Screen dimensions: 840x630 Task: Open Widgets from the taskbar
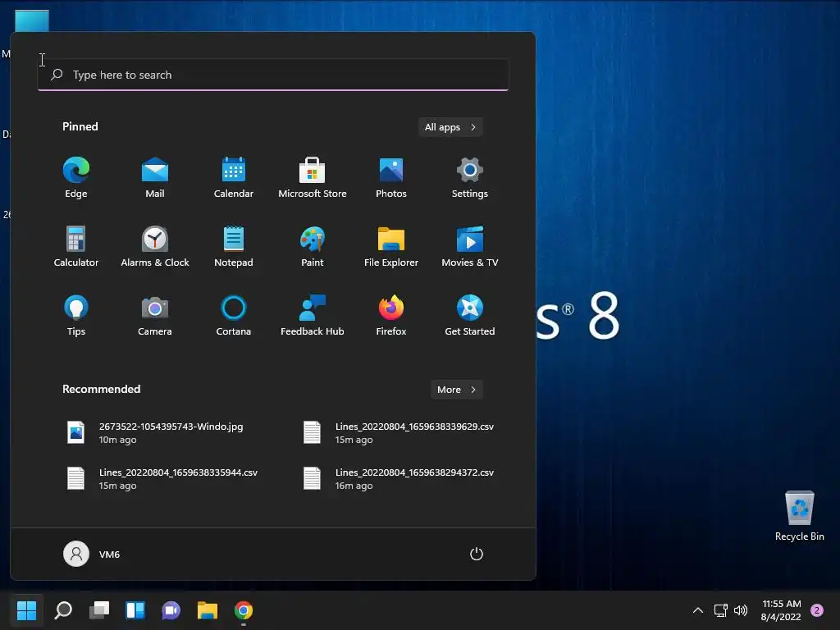coord(135,610)
